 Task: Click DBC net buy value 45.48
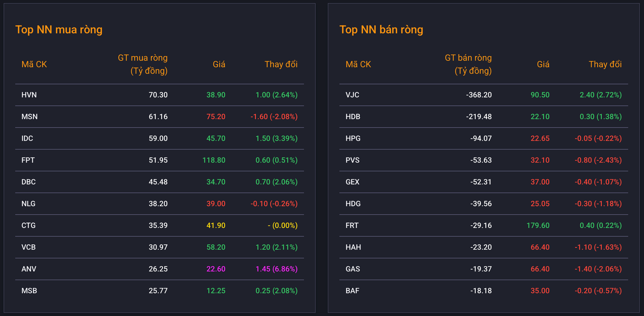[x=158, y=182]
